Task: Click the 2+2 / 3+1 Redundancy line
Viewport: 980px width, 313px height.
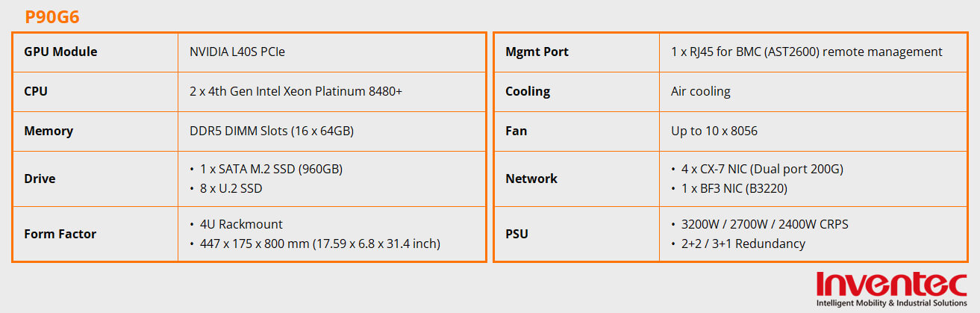Action: [x=743, y=244]
